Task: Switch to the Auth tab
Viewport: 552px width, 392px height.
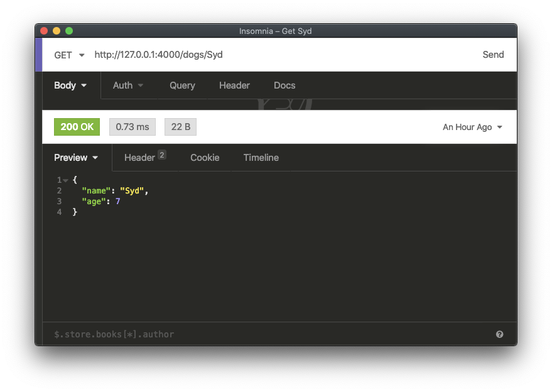Action: pyautogui.click(x=128, y=85)
